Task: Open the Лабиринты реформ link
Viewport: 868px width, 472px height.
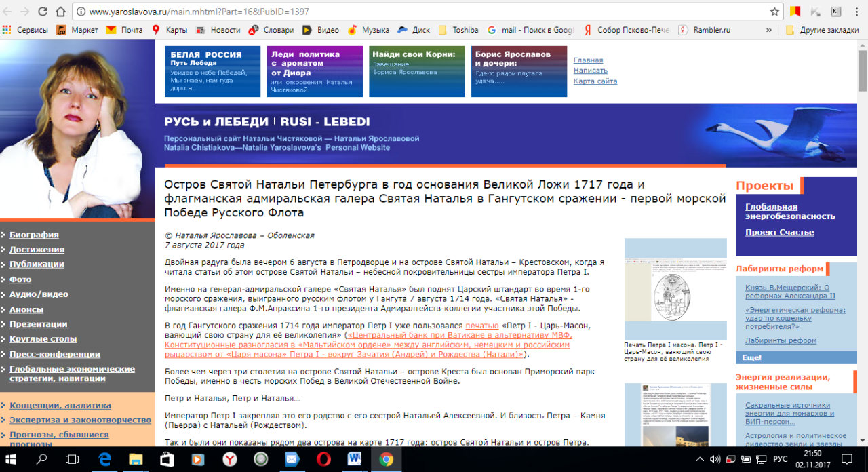Action: pos(781,340)
